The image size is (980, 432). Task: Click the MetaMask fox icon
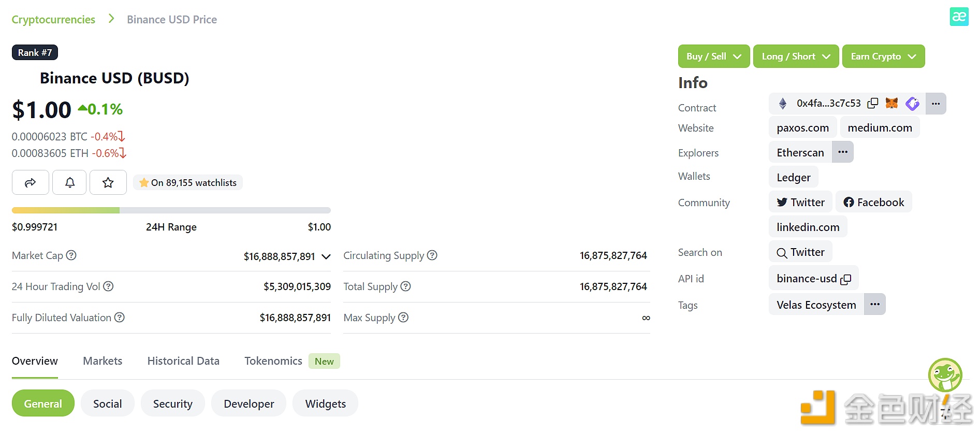click(891, 103)
